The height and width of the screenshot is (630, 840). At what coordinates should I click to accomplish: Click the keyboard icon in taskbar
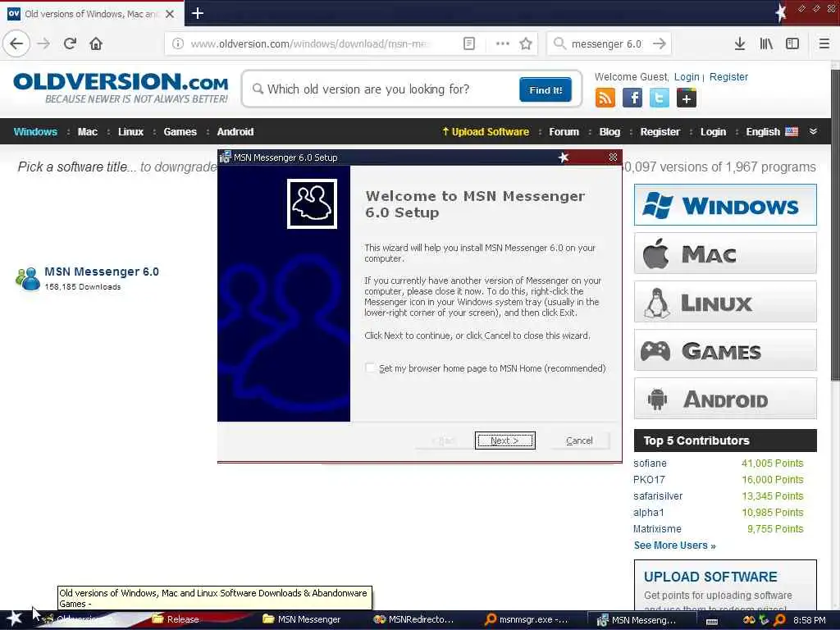pyautogui.click(x=712, y=621)
